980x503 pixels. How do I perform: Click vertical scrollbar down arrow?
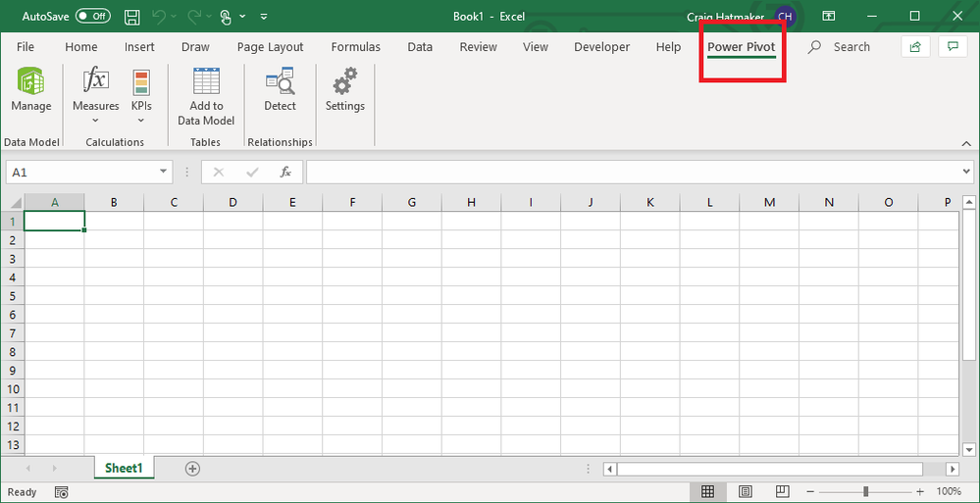click(x=969, y=449)
